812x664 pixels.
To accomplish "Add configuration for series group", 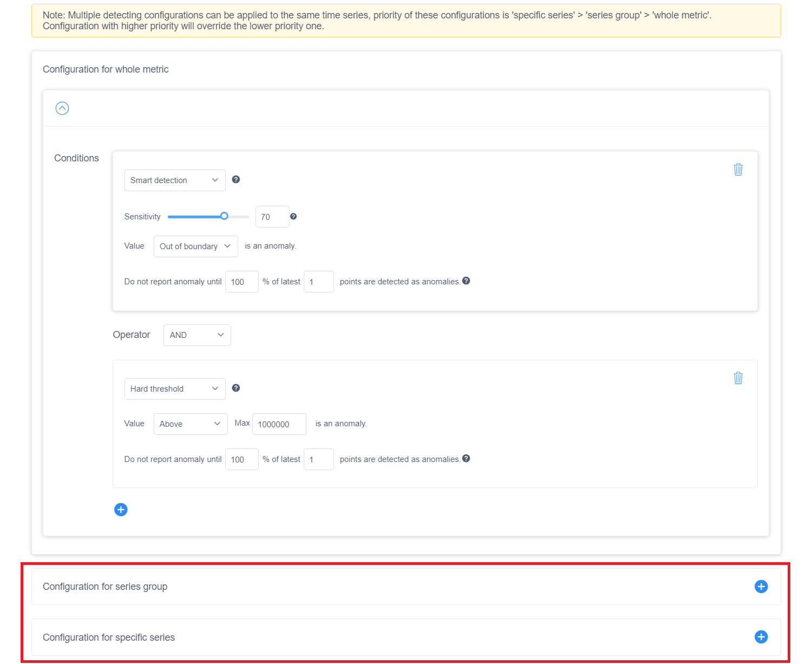I will tap(761, 587).
